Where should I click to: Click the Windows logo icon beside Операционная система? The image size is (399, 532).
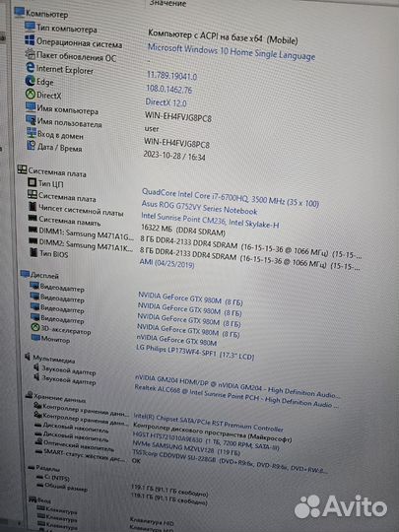[x=30, y=40]
